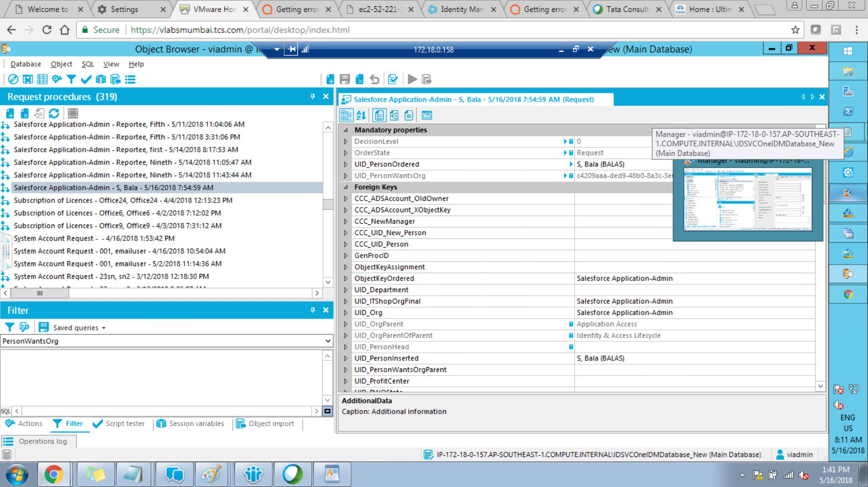Click the UID_PersonInserted value field
Image resolution: width=868 pixels, height=487 pixels.
click(x=694, y=358)
